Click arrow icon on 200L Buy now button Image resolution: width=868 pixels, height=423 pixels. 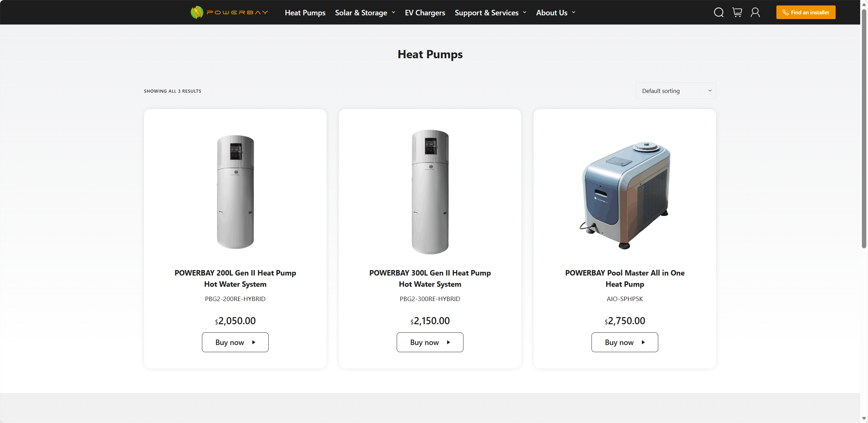click(254, 342)
